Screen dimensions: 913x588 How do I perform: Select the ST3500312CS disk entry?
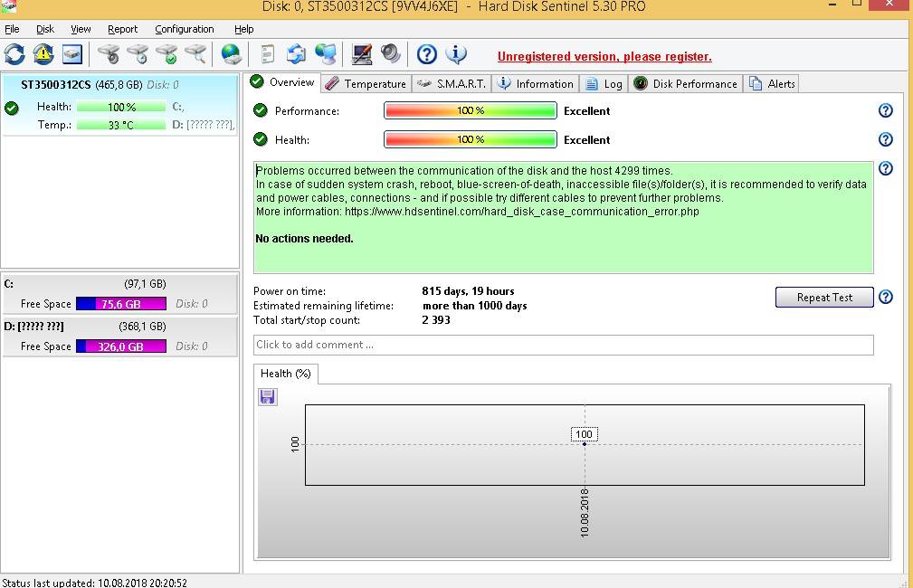tap(120, 105)
